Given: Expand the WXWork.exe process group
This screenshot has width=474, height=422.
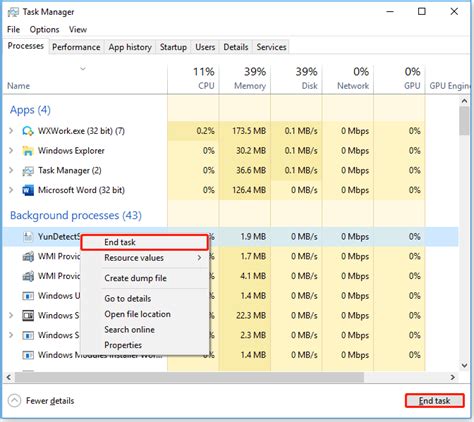Looking at the screenshot, I should [11, 131].
